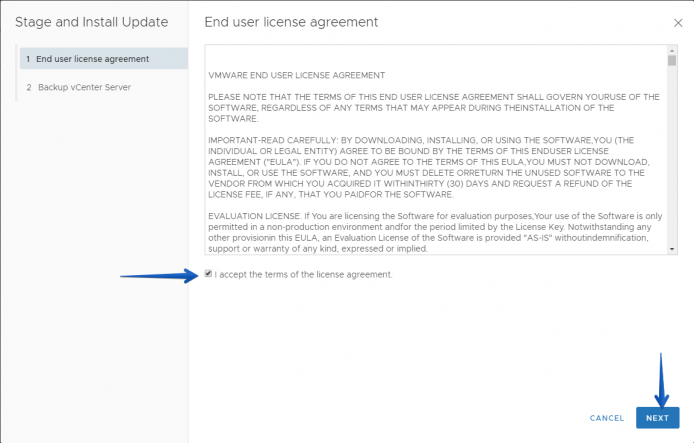Image resolution: width=694 pixels, height=443 pixels.
Task: Select step 1 End user license agreement
Action: click(104, 58)
